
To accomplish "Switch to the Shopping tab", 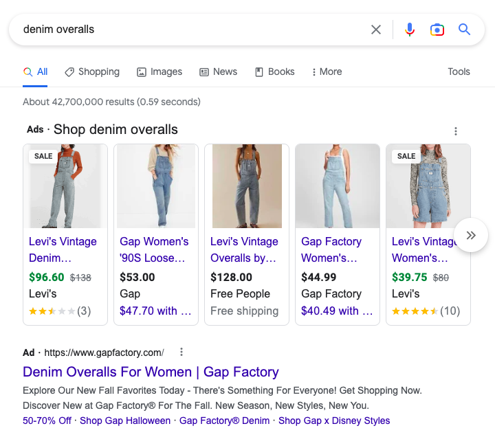I will pyautogui.click(x=92, y=71).
